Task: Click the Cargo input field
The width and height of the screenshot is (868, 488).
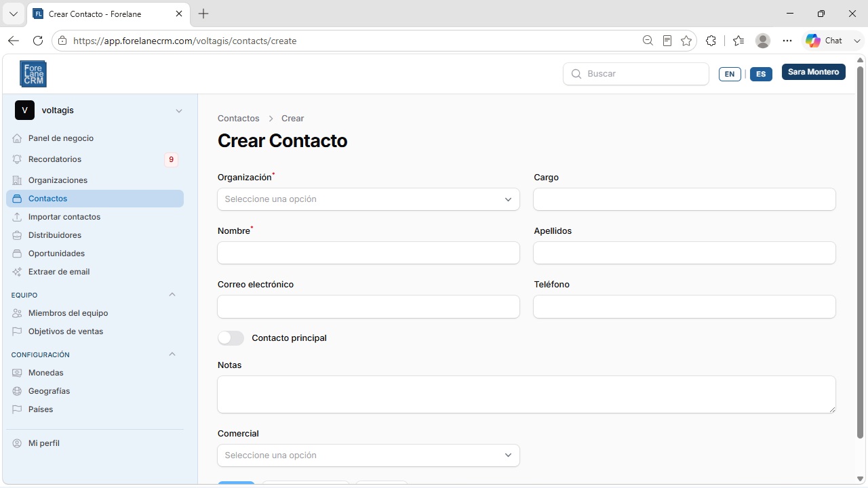Action: (x=684, y=199)
